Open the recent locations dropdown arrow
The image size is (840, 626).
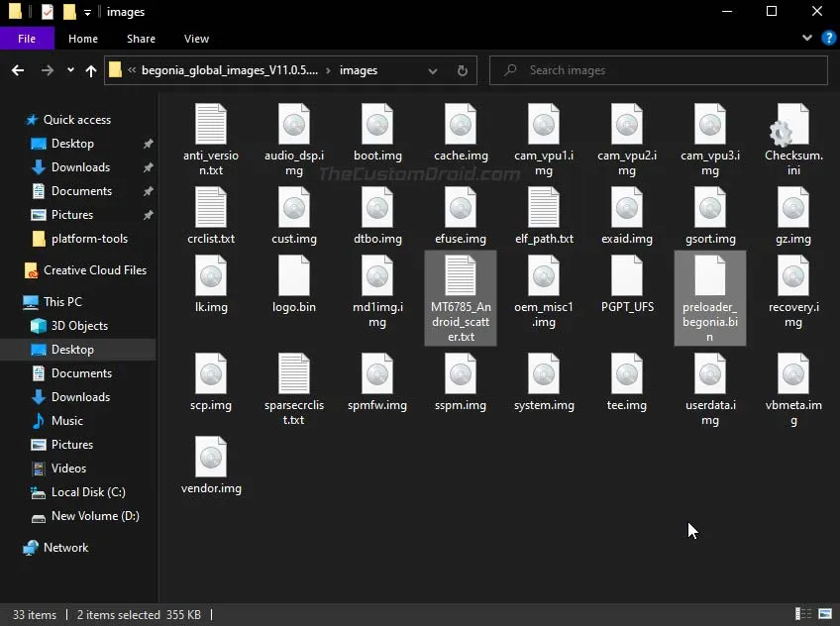(70, 70)
